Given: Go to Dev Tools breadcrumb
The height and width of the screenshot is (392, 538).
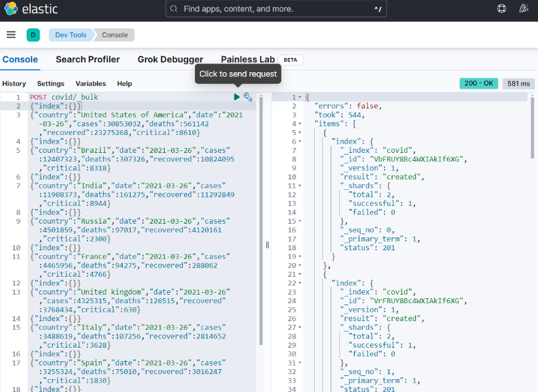Looking at the screenshot, I should point(71,35).
